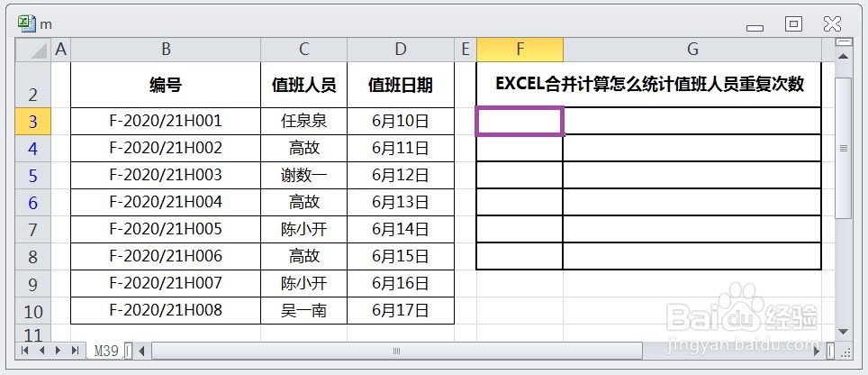Click horizontal scrollbar right arrow
Screen dimensions: 868x375
816,350
